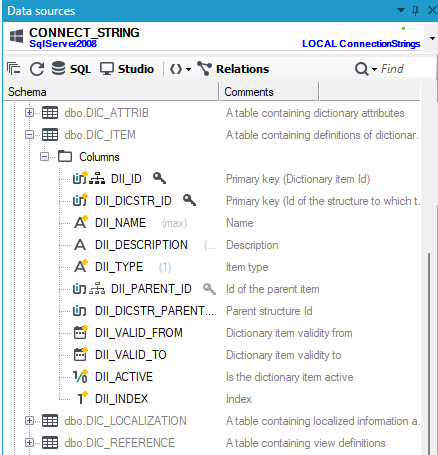Screen dimensions: 438x455
Task: Click the integer icon of DII_DICSTR_PARENT...
Action: [79, 311]
